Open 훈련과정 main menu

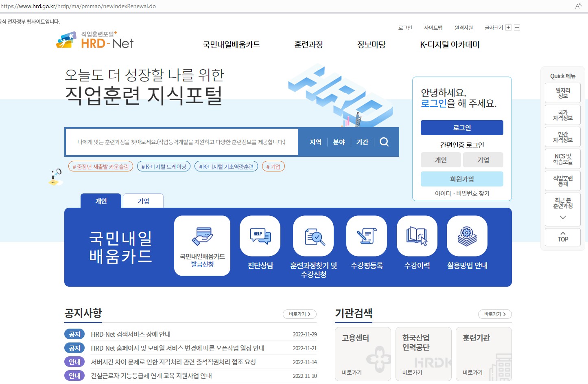pos(308,45)
